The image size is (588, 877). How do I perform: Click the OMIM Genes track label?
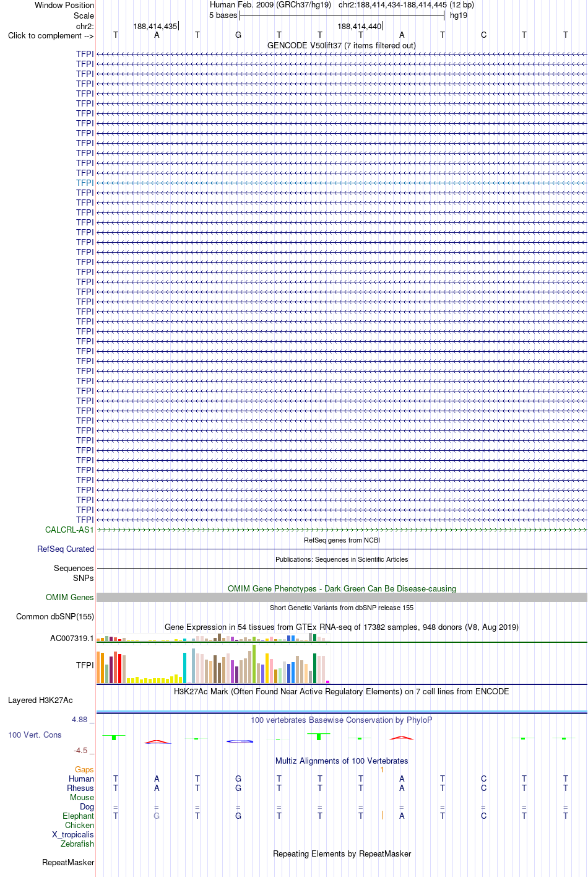70,597
